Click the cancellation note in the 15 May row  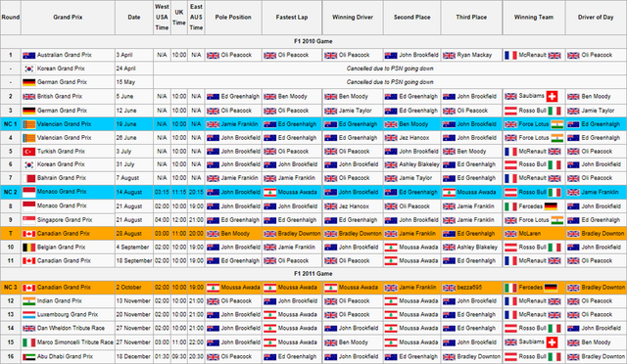pyautogui.click(x=390, y=82)
